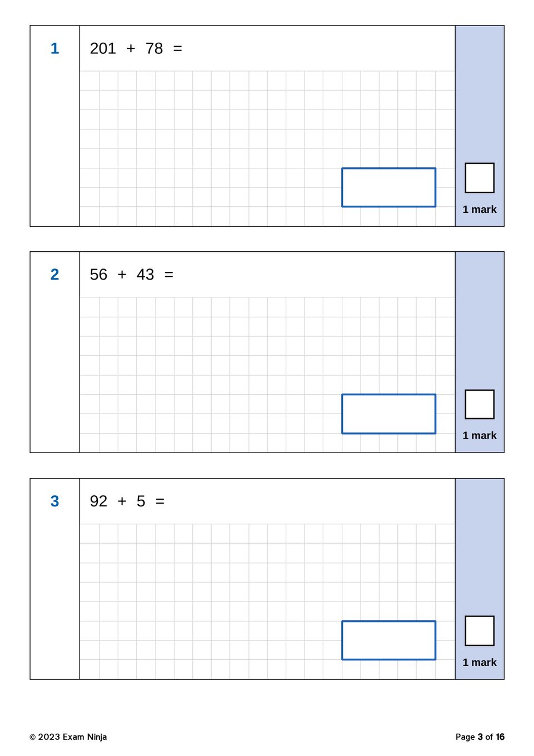Image resolution: width=534 pixels, height=756 pixels.
Task: Click the answer box for 201 + 78
Action: coord(388,187)
